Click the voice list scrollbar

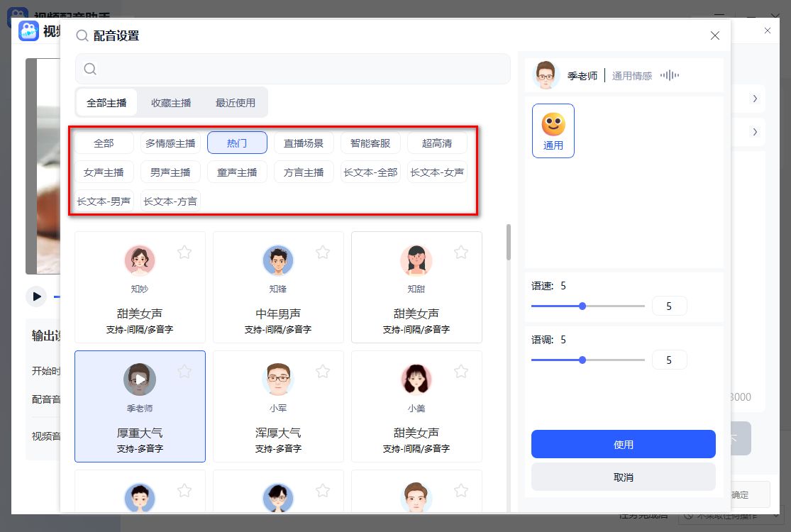coord(509,243)
